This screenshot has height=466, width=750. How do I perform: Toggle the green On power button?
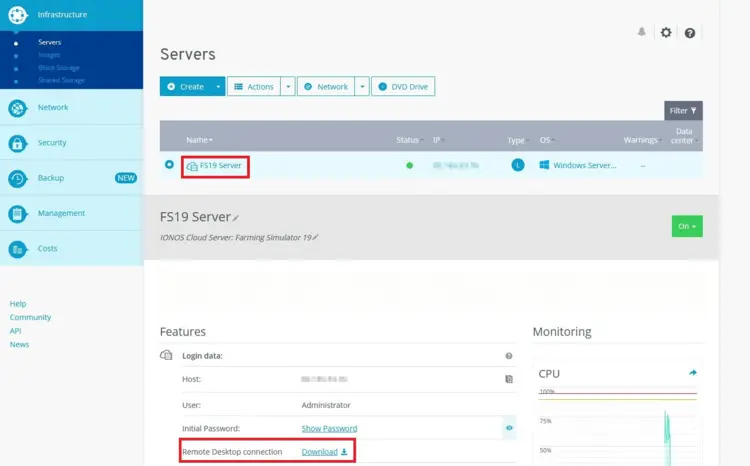tap(687, 226)
